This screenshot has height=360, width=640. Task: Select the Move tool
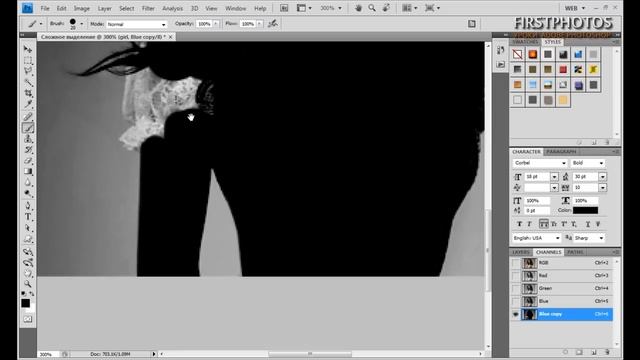click(28, 49)
